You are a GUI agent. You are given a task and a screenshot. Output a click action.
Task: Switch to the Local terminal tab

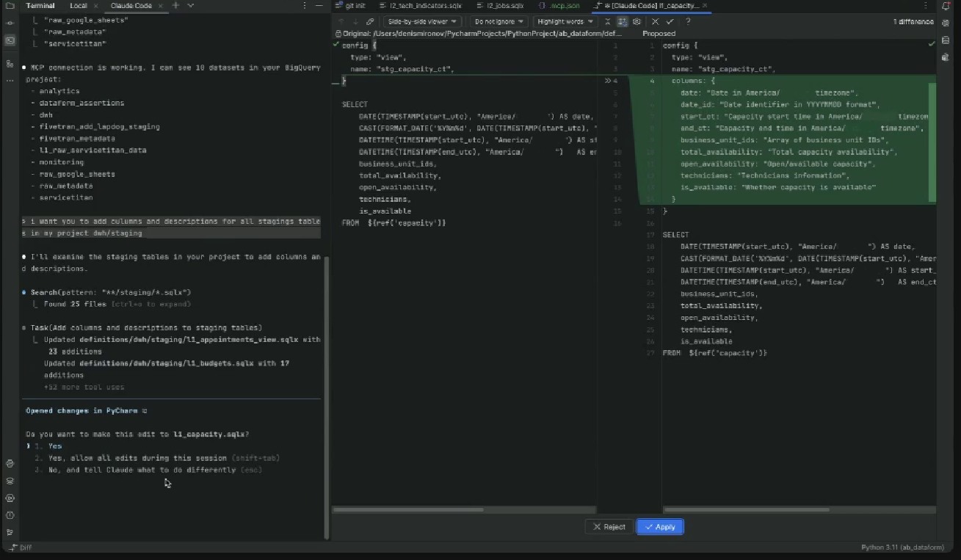pos(79,6)
